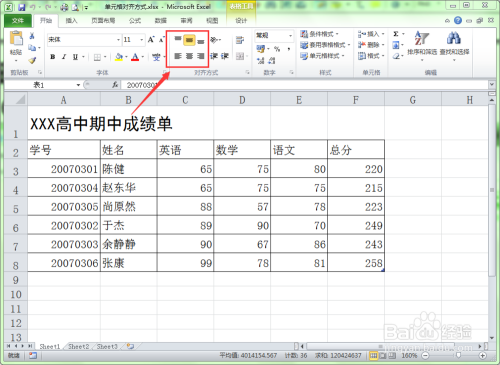500x365 pixels.
Task: Click the AutoSum sigma icon
Action: coord(396,34)
